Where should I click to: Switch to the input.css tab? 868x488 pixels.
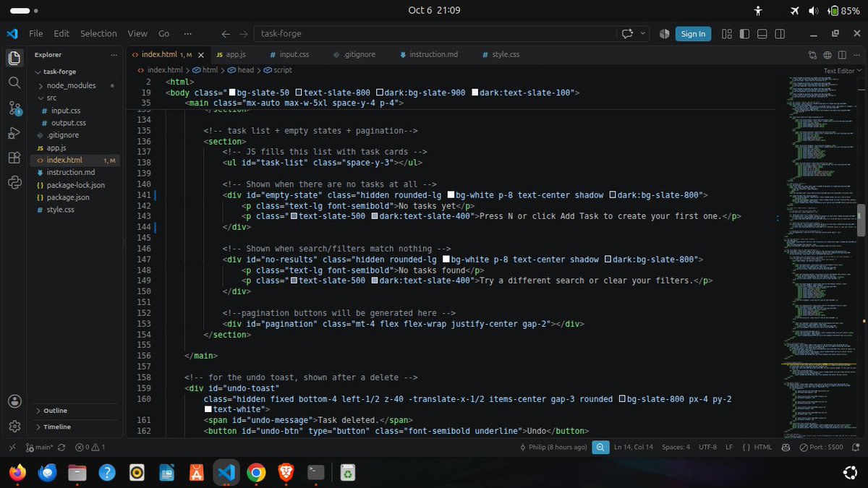[x=289, y=54]
